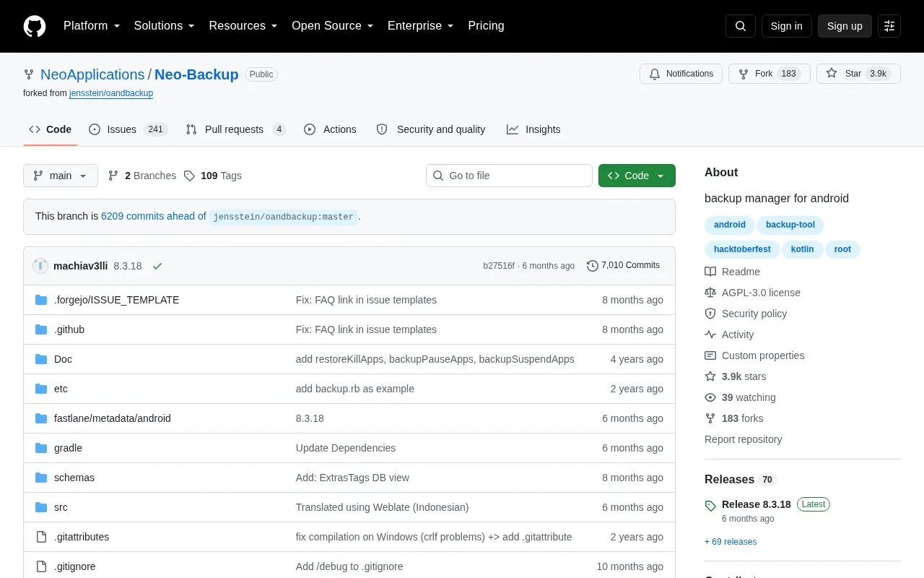Screen dimensions: 924x578
Task: Click the GitHub logo icon
Action: point(35,26)
